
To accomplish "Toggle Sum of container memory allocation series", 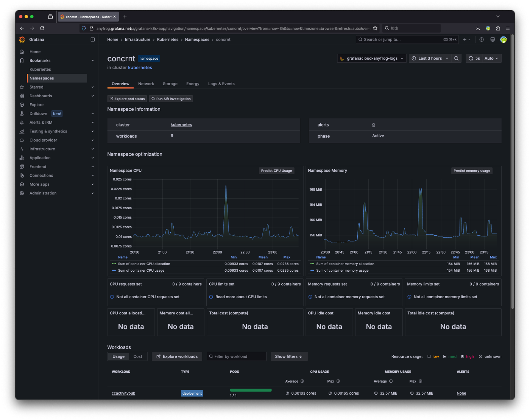I will point(345,264).
